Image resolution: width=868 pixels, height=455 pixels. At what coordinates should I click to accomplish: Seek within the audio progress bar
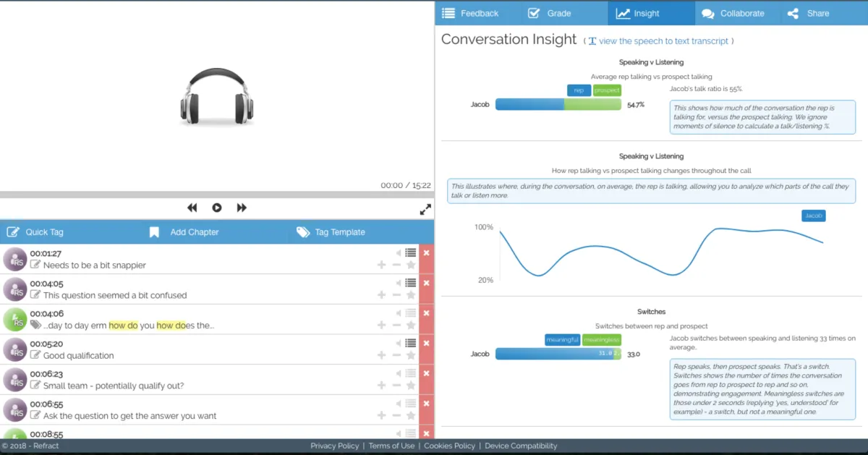pos(217,195)
